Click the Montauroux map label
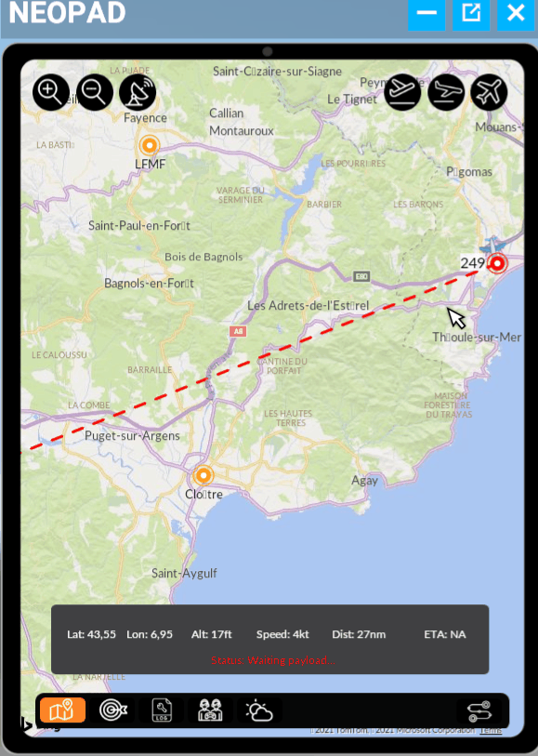The width and height of the screenshot is (538, 756). 242,131
